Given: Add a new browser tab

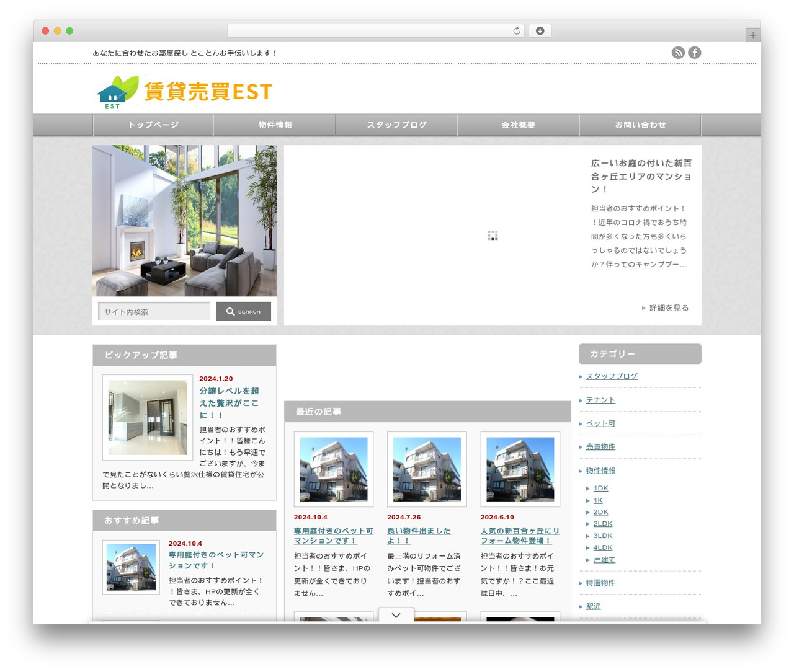Looking at the screenshot, I should (x=752, y=35).
